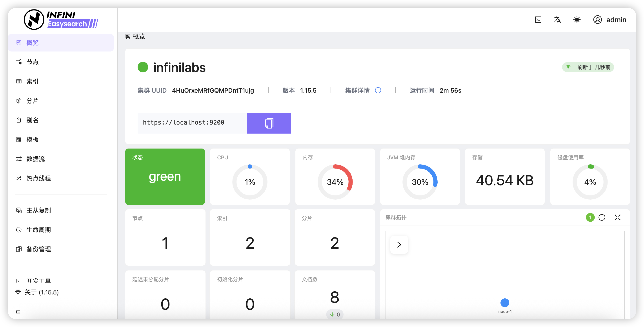Click the 节点 count card showing 1

tap(165, 237)
